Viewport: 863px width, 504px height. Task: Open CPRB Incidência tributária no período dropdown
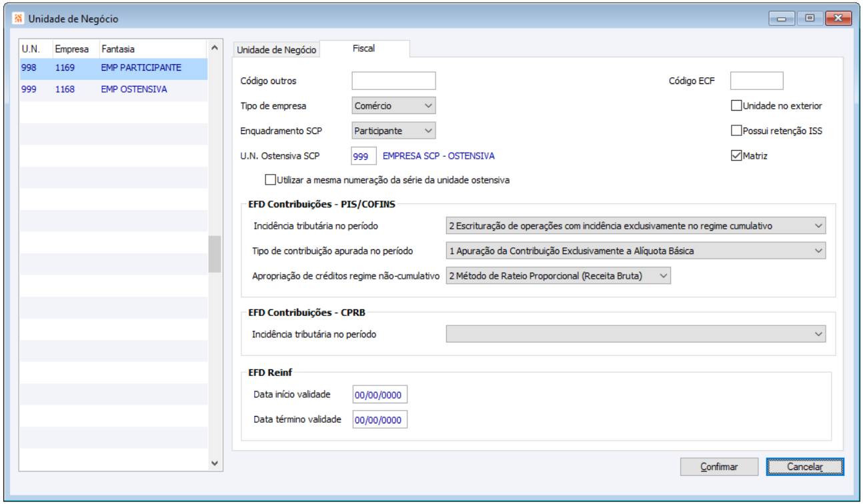pyautogui.click(x=636, y=334)
